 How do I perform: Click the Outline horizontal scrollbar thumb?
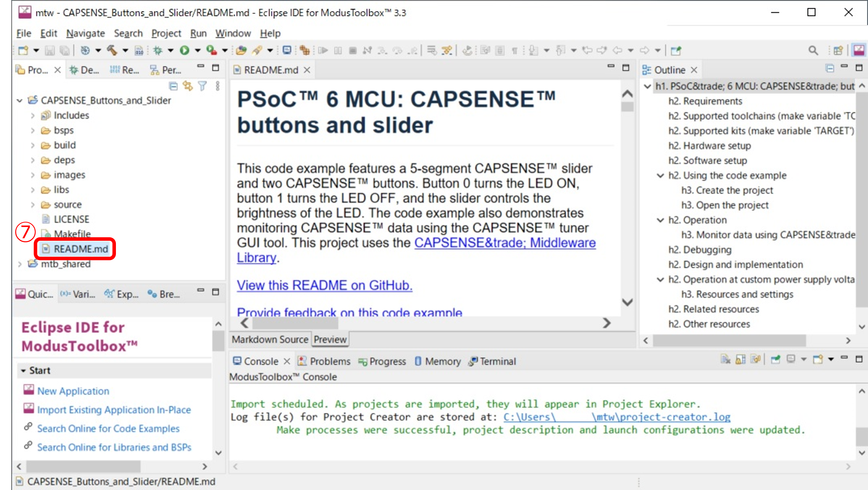(729, 340)
